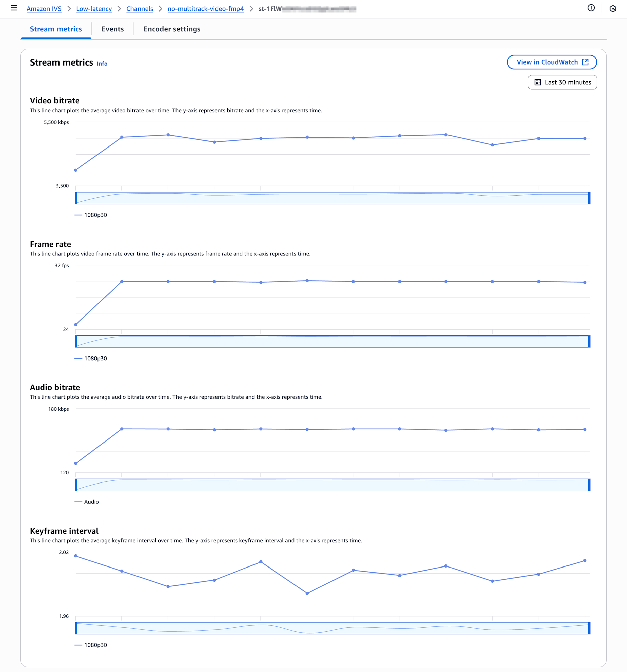Image resolution: width=627 pixels, height=672 pixels.
Task: Click left handle of Video bitrate range slider
Action: point(76,198)
